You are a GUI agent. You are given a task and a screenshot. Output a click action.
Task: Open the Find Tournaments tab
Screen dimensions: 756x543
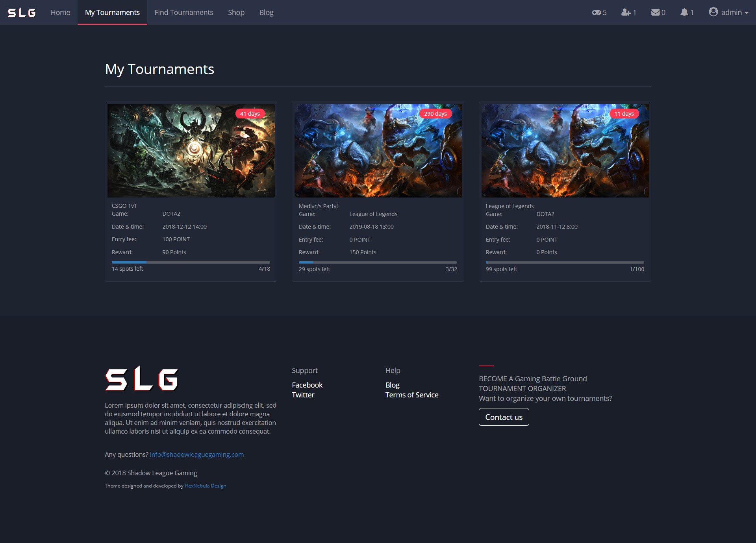point(183,13)
